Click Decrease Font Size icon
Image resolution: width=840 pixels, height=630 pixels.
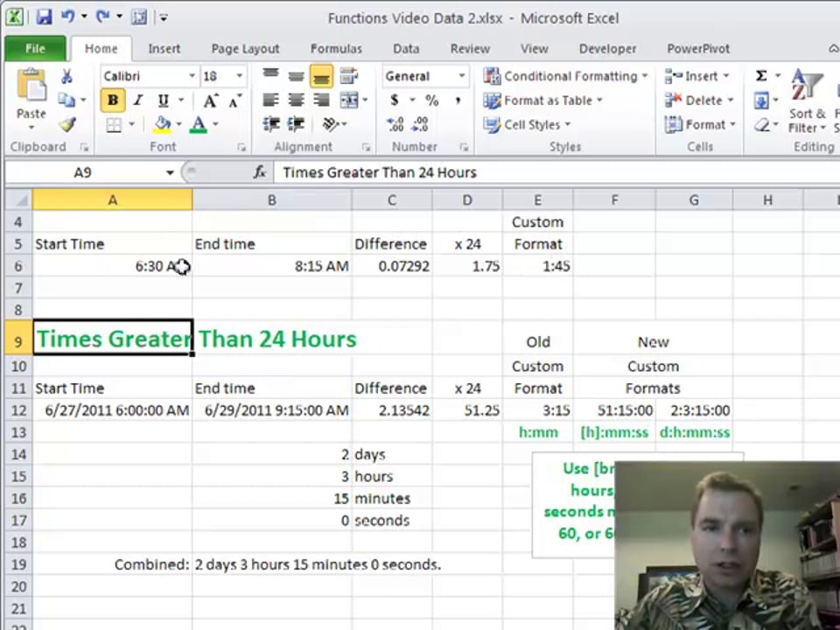click(x=234, y=100)
